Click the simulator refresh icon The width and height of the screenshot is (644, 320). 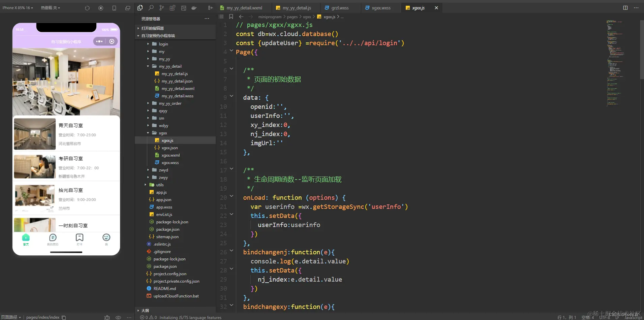[87, 8]
